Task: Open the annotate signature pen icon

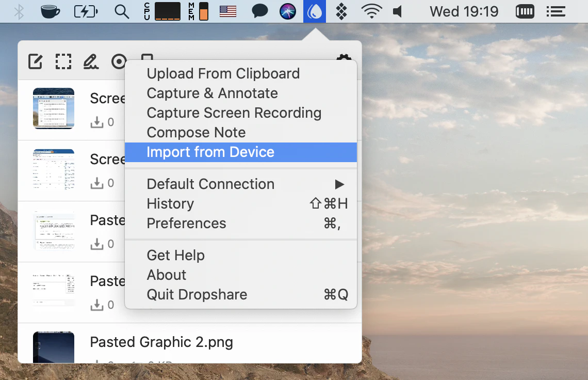Action: [x=91, y=61]
